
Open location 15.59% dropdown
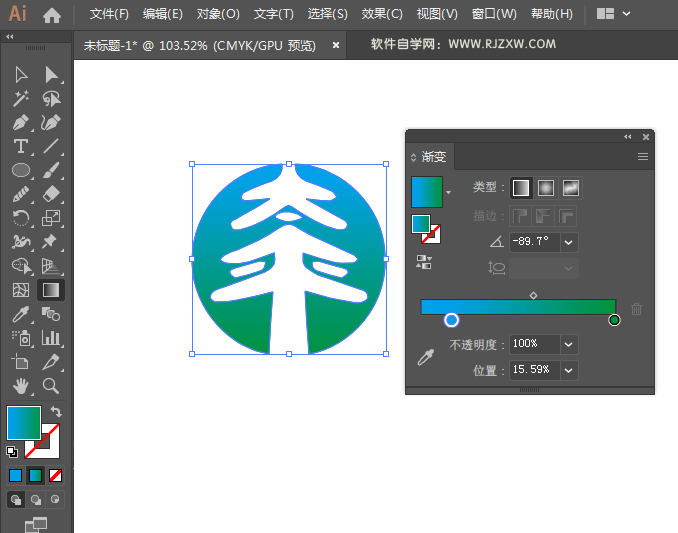[569, 370]
